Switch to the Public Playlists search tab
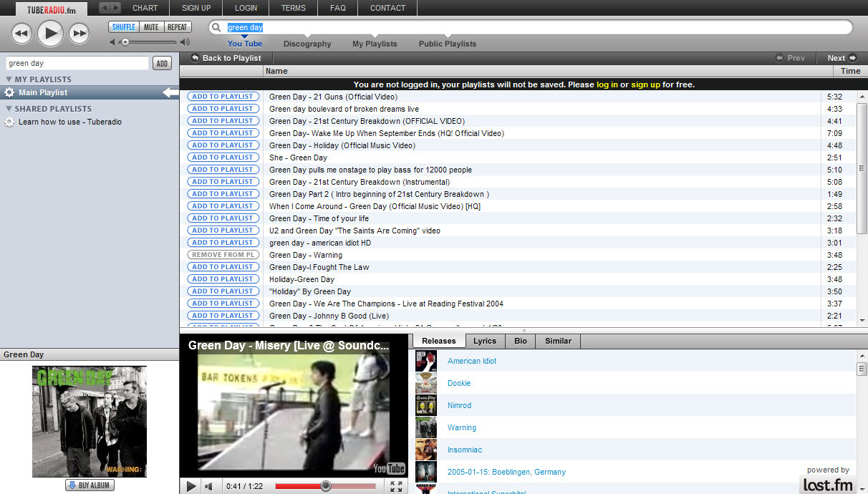Image resolution: width=868 pixels, height=494 pixels. (x=448, y=44)
